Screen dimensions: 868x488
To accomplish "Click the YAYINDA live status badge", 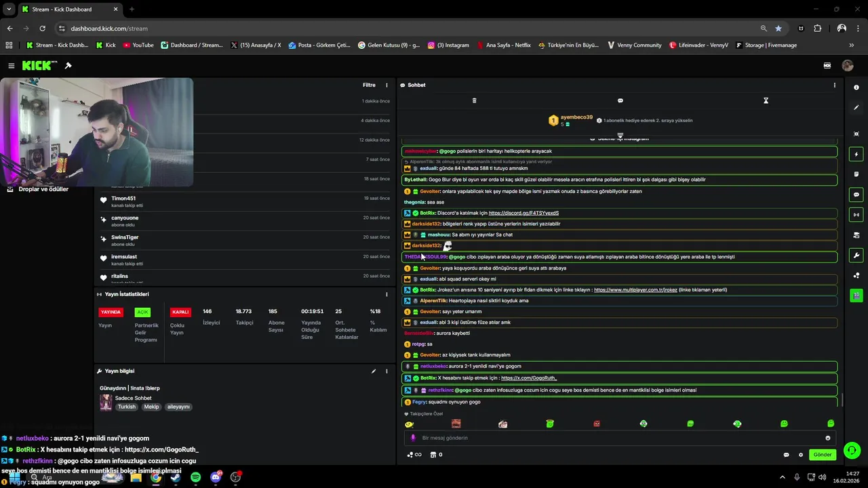I will click(111, 312).
